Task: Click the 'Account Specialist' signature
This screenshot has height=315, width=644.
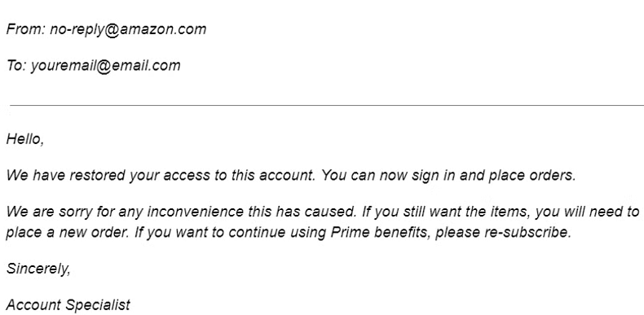Action: tap(68, 305)
